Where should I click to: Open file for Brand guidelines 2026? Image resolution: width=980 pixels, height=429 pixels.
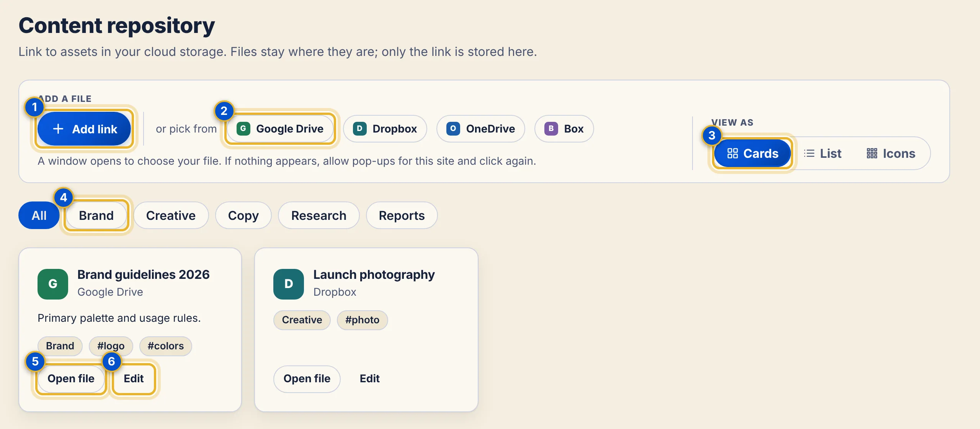71,378
